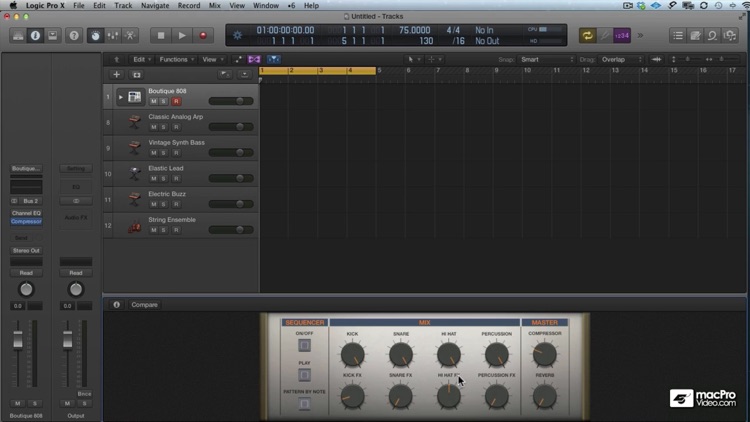Disable record on Boutique 808 track
Image resolution: width=750 pixels, height=422 pixels.
click(x=176, y=101)
